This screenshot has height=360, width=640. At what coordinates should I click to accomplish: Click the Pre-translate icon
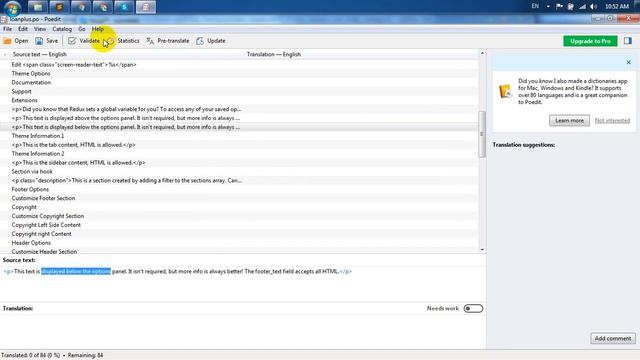[150, 41]
